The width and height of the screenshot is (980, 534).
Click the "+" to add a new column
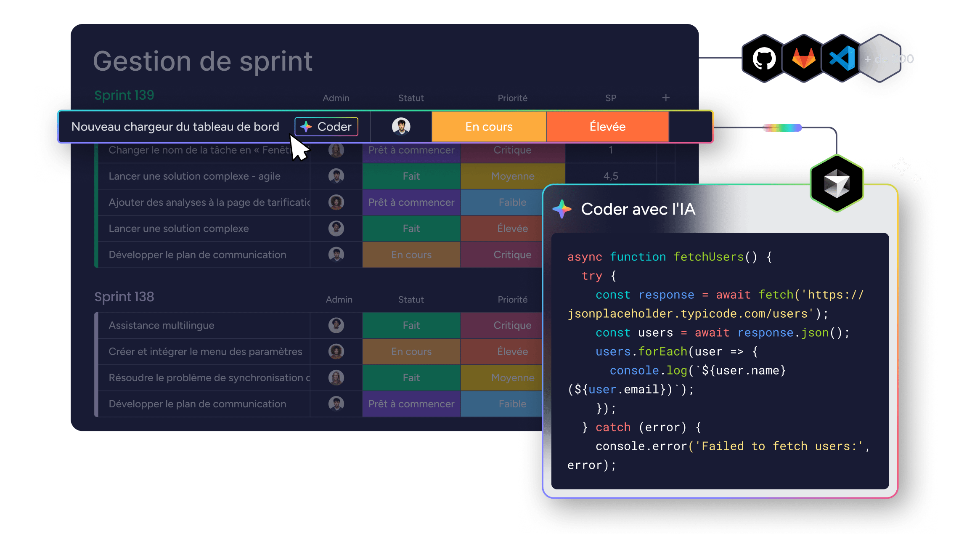coord(666,98)
